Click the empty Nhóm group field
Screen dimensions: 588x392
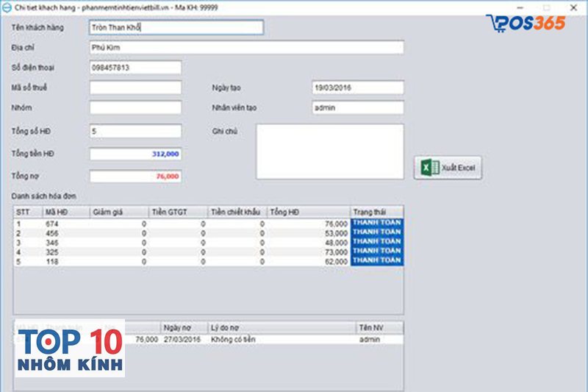pos(135,107)
